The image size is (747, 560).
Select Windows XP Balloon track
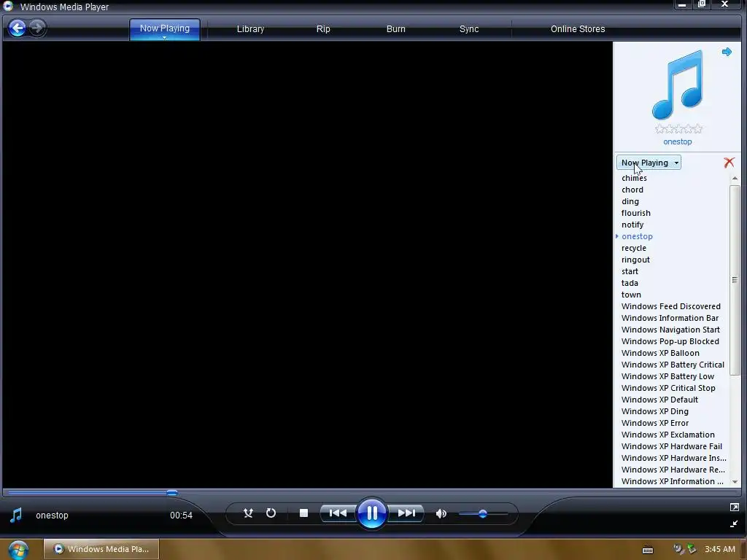(x=660, y=353)
